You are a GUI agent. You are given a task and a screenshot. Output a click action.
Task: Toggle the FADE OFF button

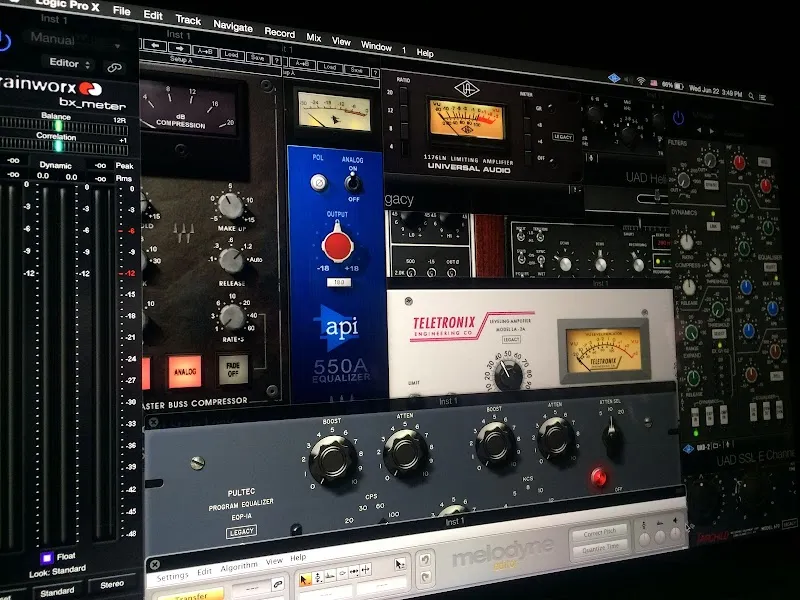(233, 369)
